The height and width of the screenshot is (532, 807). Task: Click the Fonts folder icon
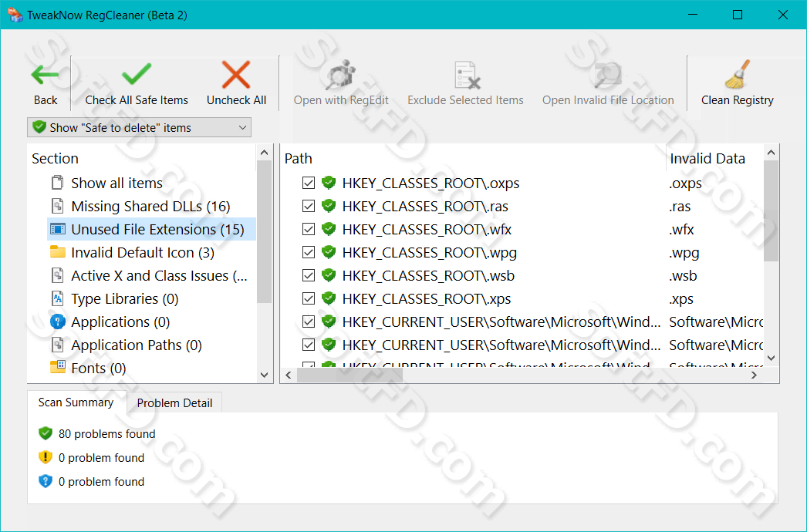(58, 367)
